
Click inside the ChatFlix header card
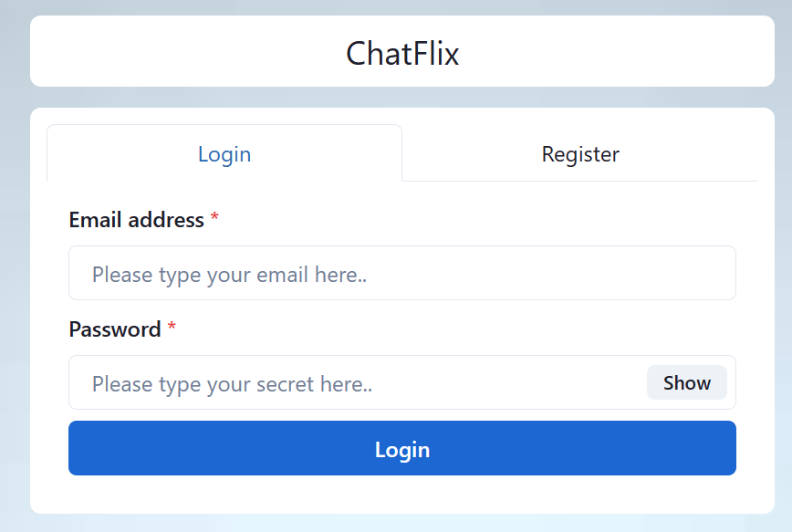(402, 53)
